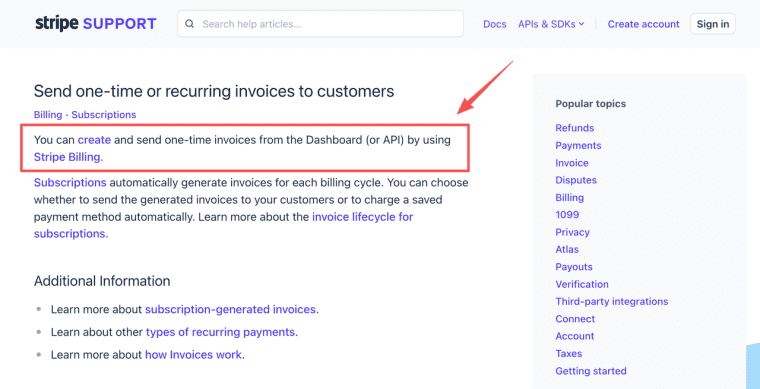This screenshot has height=389, width=760.
Task: Select Payments in Popular topics
Action: [578, 145]
